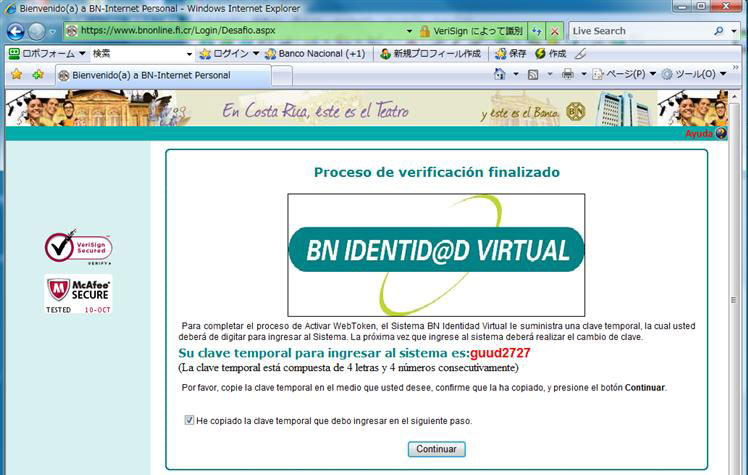Viewport: 748px width, 475px height.
Task: Click the Add to Favorites star-plus icon
Action: tap(38, 74)
